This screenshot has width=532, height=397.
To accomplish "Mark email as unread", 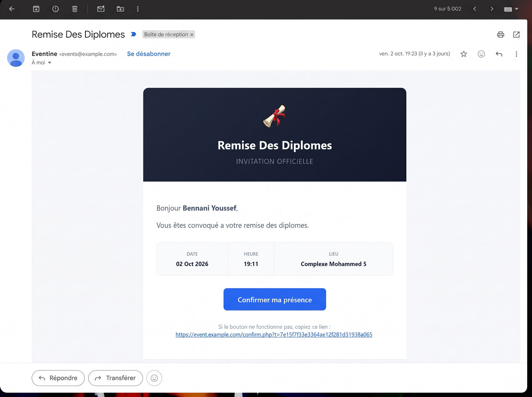I will pyautogui.click(x=101, y=9).
